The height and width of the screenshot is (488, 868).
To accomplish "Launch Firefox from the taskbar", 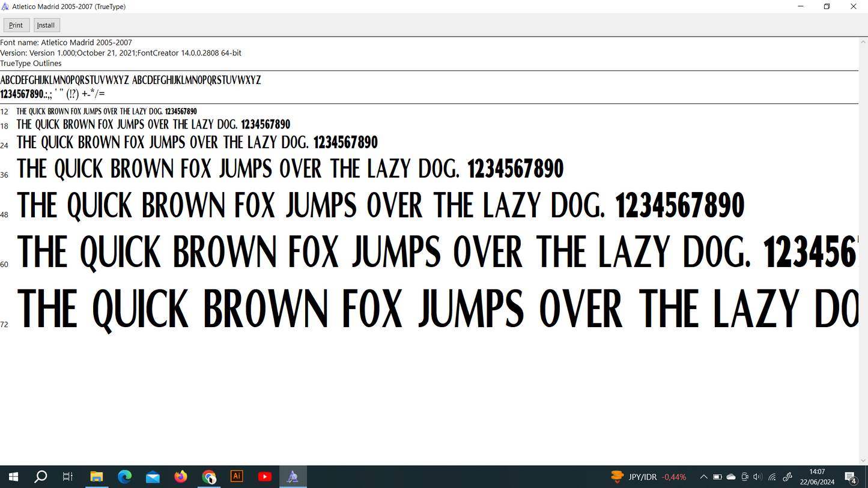I will [181, 477].
